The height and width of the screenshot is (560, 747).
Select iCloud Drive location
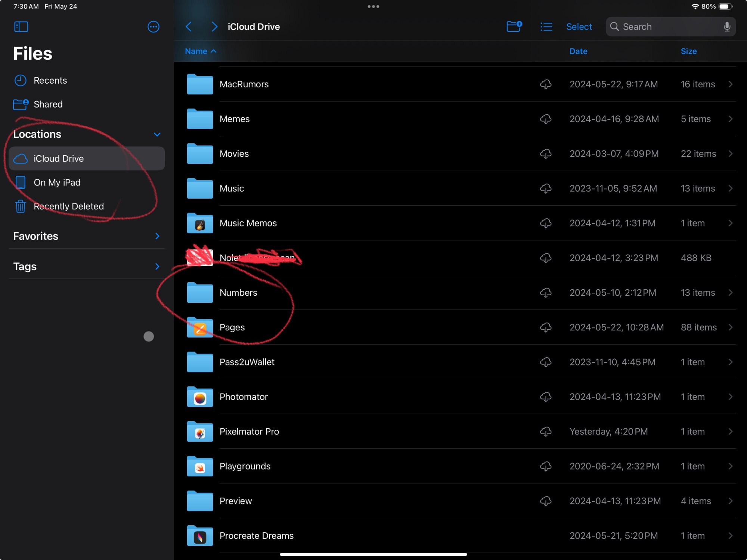pyautogui.click(x=87, y=158)
